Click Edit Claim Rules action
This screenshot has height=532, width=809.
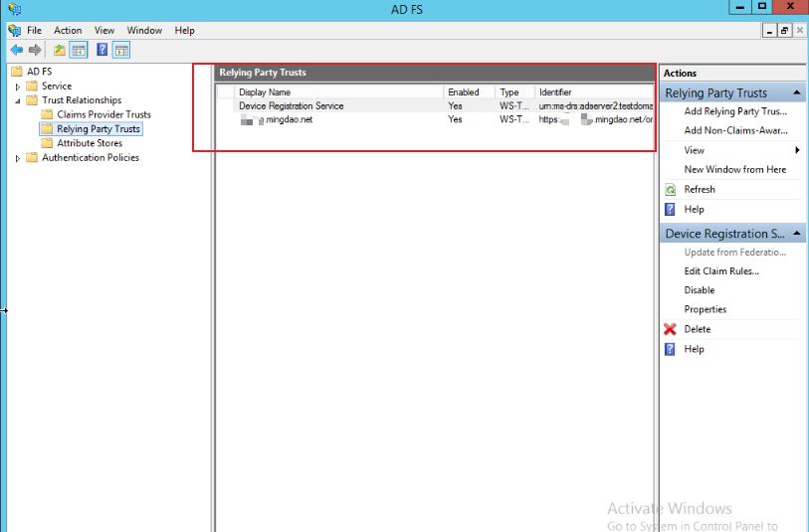tap(721, 271)
